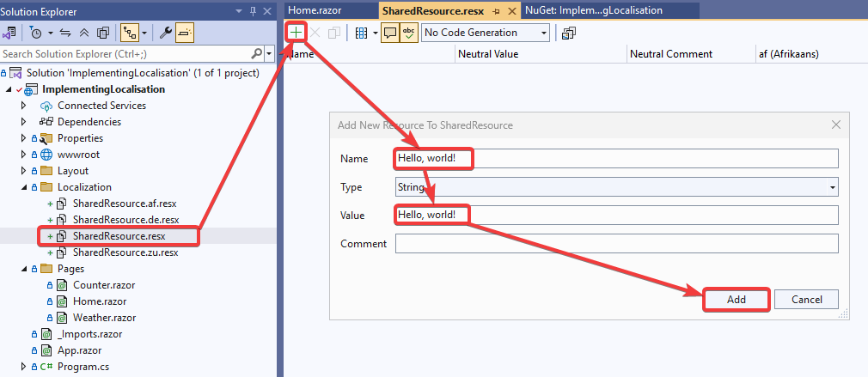Image resolution: width=868 pixels, height=377 pixels.
Task: Open Properties via the wrench icon
Action: coord(164,33)
